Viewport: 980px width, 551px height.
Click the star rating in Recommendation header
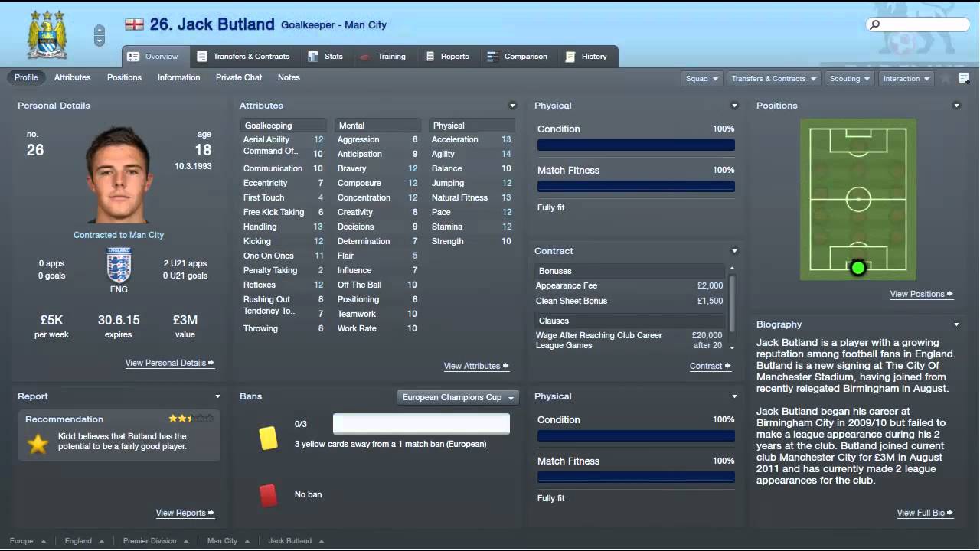[x=191, y=419]
